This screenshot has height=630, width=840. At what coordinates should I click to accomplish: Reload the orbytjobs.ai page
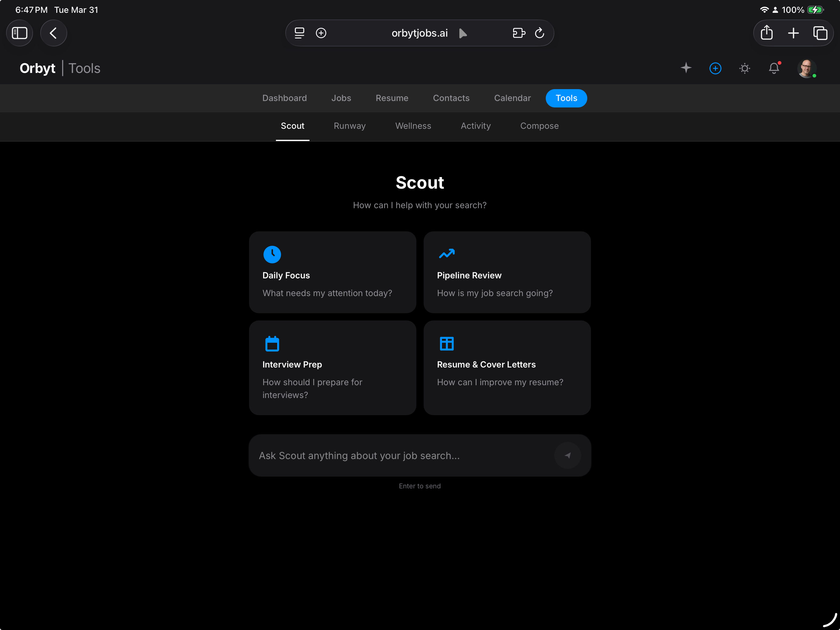click(540, 33)
